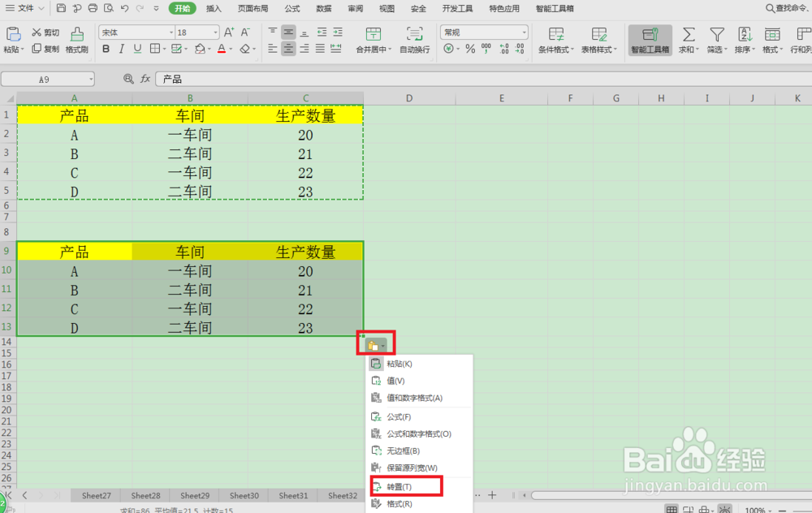
Task: Click the 查找命令 search commands box
Action: coord(787,8)
